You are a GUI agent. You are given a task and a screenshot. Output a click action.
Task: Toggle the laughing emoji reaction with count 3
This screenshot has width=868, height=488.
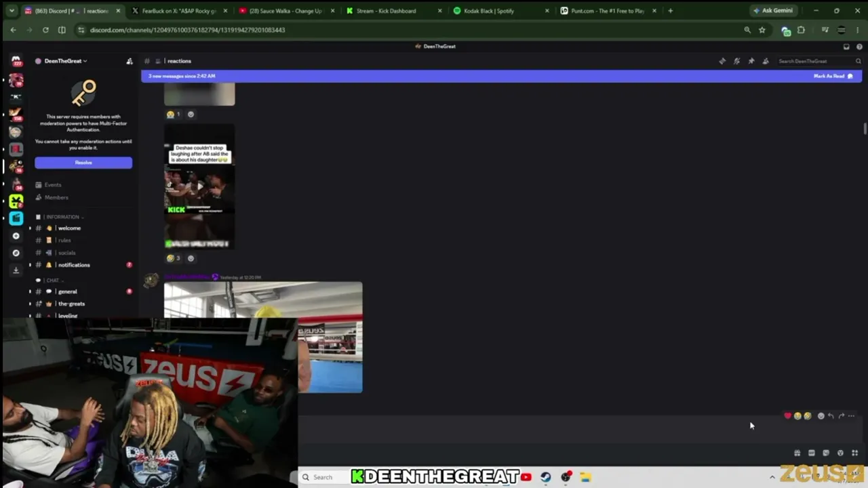pyautogui.click(x=173, y=258)
